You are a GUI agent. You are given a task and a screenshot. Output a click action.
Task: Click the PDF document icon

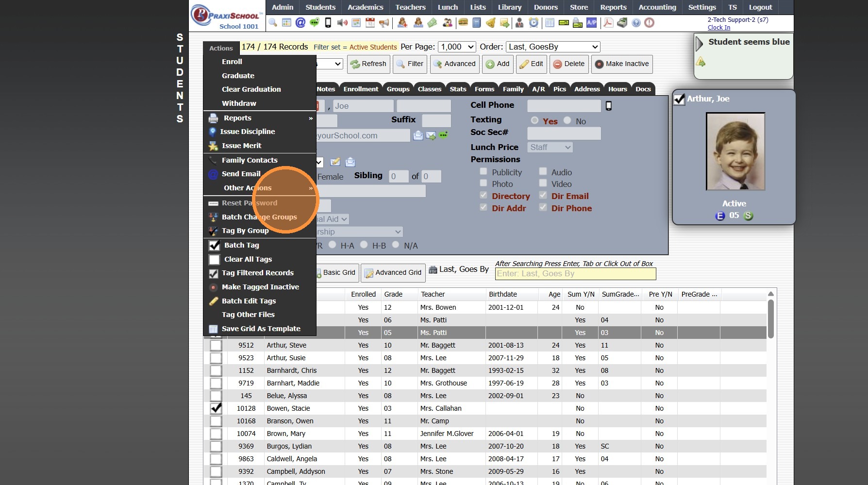click(x=608, y=23)
